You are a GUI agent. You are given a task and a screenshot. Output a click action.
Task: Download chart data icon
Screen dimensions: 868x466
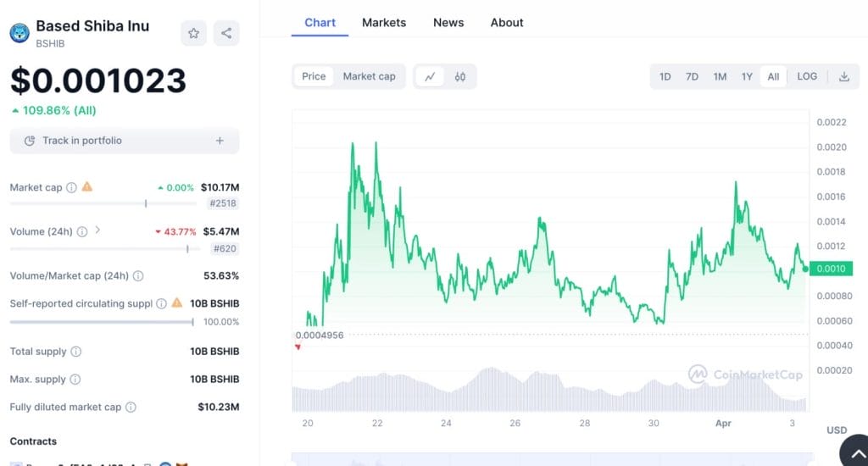844,76
